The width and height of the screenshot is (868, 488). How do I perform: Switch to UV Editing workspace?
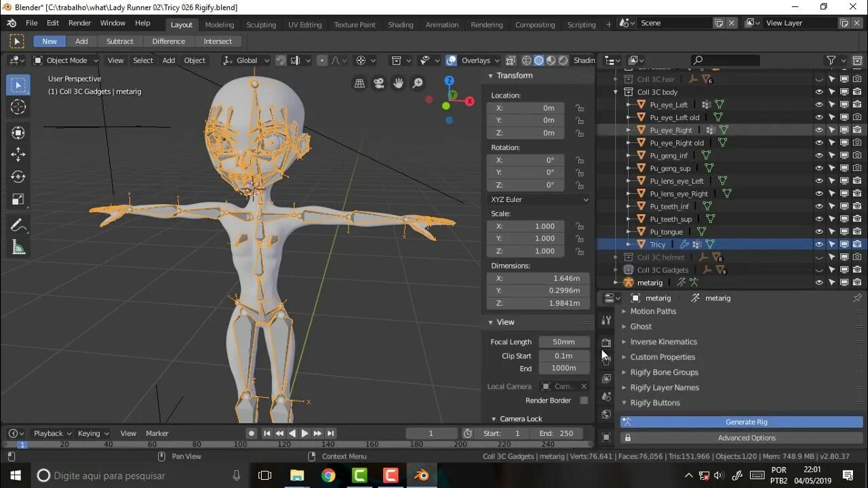click(x=304, y=24)
